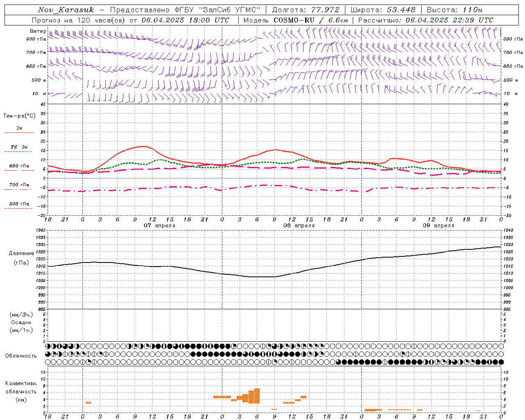Click the 'Модель COSMO-RU / 6.6км' text
Image resolution: width=525 pixels, height=420 pixels.
pos(296,20)
